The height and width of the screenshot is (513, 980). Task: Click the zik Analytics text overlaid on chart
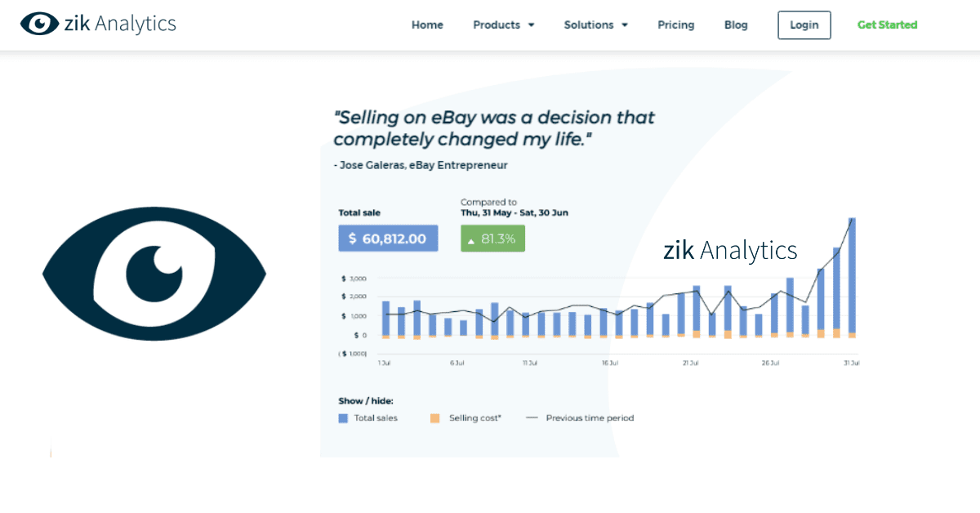[730, 250]
